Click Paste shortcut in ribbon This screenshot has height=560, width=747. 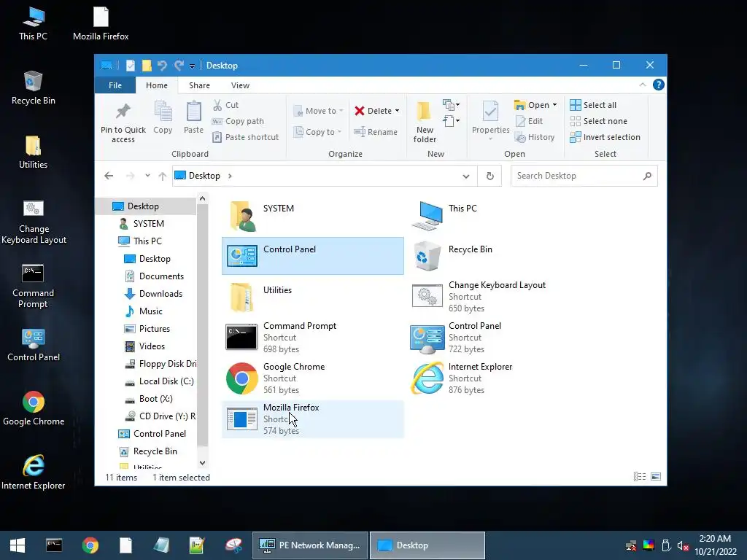[x=245, y=137]
